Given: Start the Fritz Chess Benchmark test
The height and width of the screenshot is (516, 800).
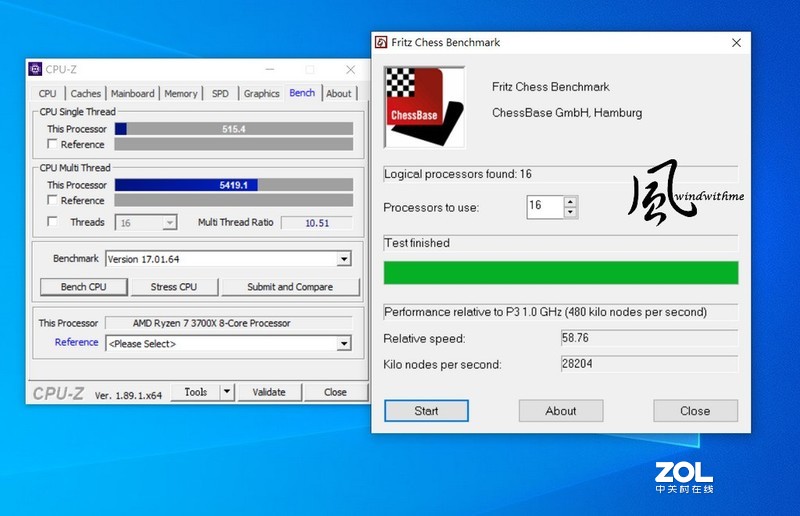Looking at the screenshot, I should click(426, 411).
